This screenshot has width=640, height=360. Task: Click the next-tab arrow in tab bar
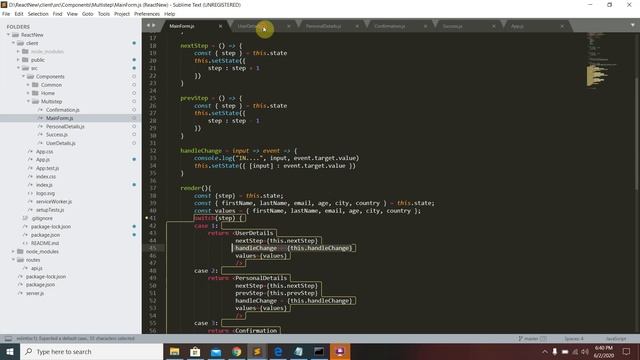154,25
